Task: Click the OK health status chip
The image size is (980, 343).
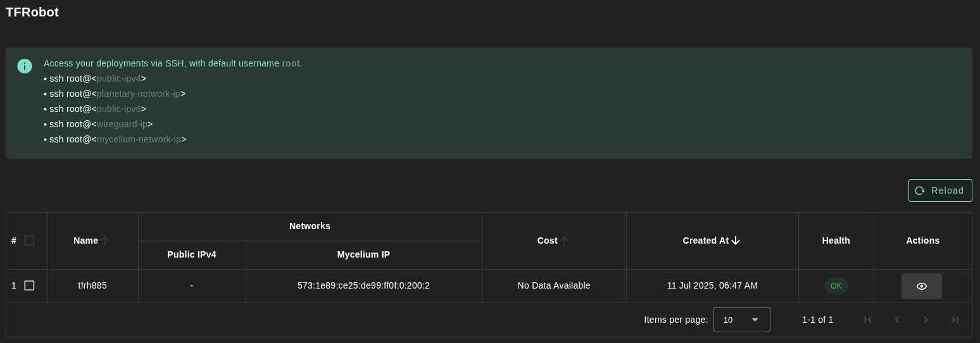Action: point(836,286)
